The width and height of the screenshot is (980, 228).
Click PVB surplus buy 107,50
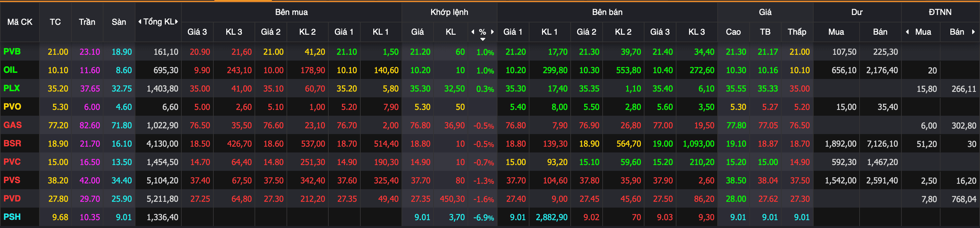(844, 52)
